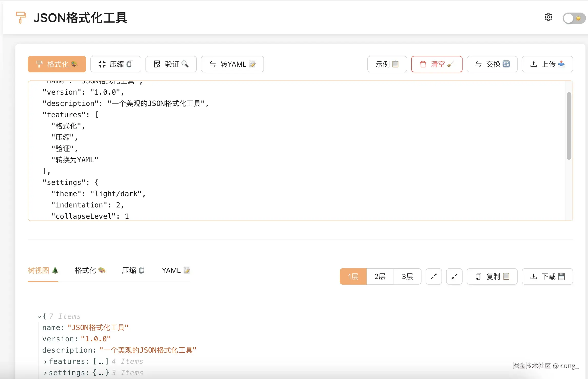The image size is (588, 379).
Task: Convert input with 转YAML button
Action: pyautogui.click(x=232, y=64)
